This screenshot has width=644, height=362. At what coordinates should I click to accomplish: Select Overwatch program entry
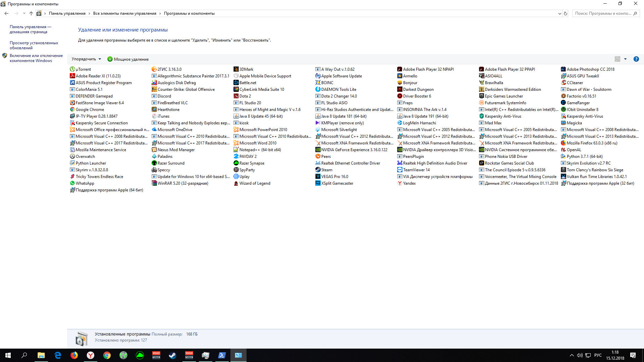pyautogui.click(x=82, y=157)
